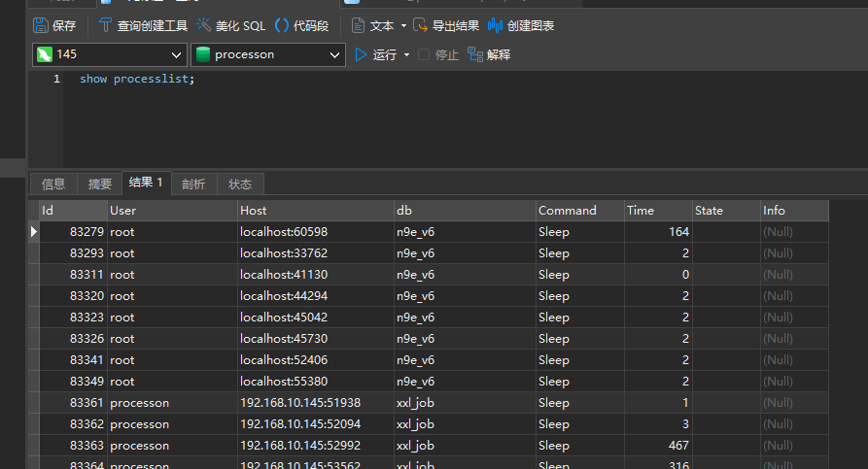
Task: Open the query builder tool (查询创建工具)
Action: [x=143, y=25]
